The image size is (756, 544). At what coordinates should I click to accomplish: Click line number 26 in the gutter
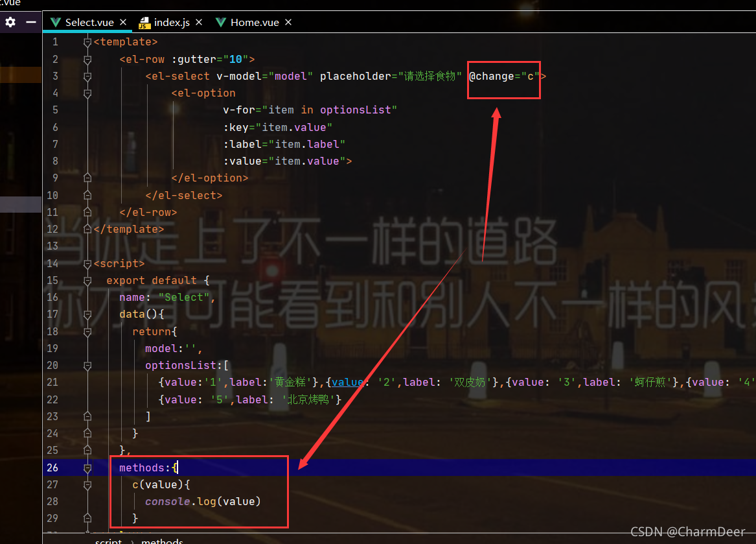coord(52,467)
